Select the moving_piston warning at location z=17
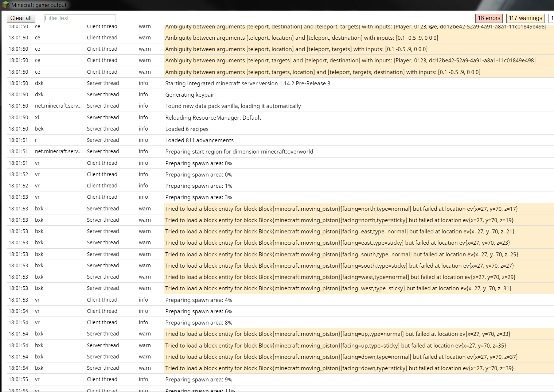 point(341,209)
